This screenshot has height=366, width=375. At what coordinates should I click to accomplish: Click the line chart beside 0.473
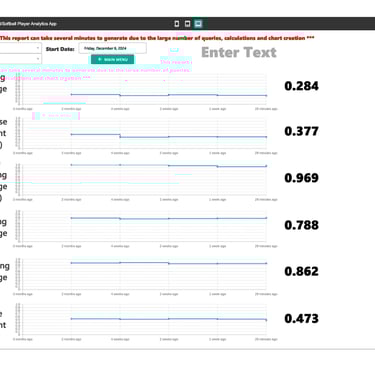[145, 322]
